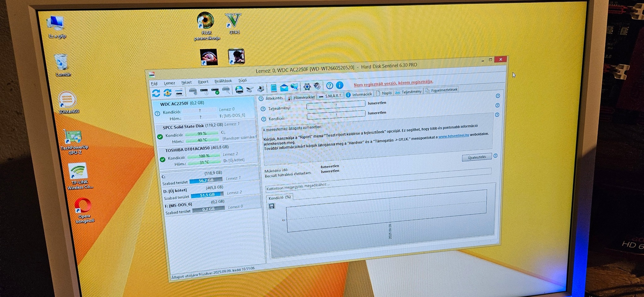Image resolution: width=644 pixels, height=297 pixels.
Task: Click the SPCC disk 40 °C temperature bar
Action: point(202,140)
